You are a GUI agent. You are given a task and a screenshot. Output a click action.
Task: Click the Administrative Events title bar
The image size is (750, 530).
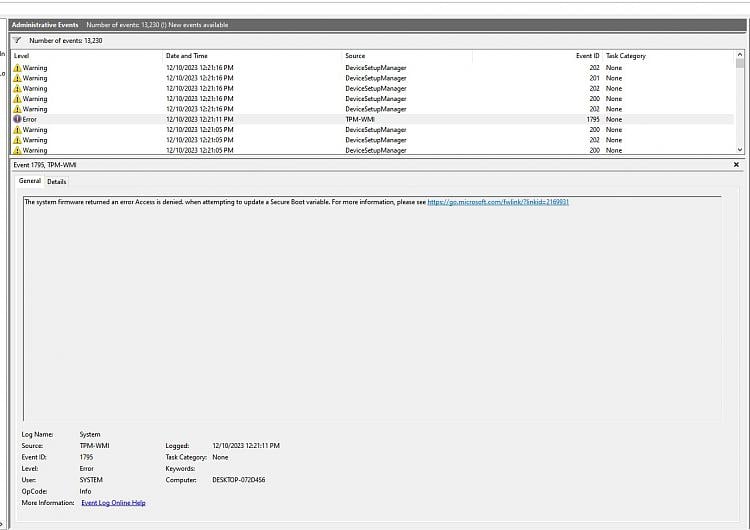[46, 23]
